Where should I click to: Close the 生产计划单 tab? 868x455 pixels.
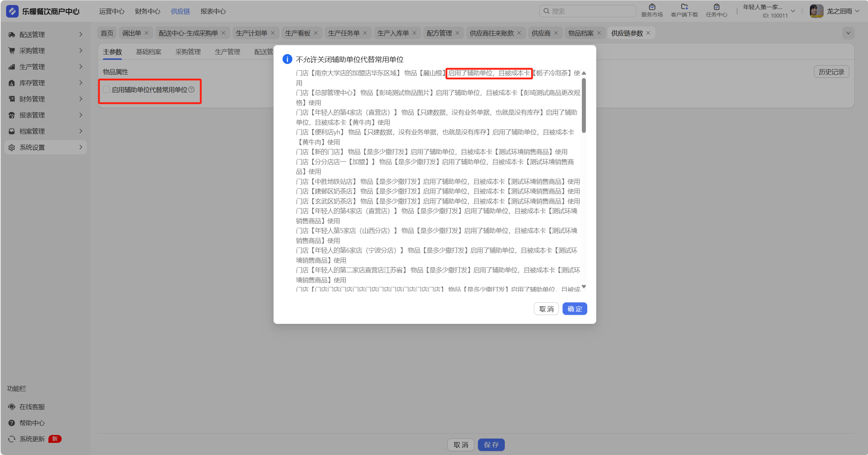click(273, 33)
